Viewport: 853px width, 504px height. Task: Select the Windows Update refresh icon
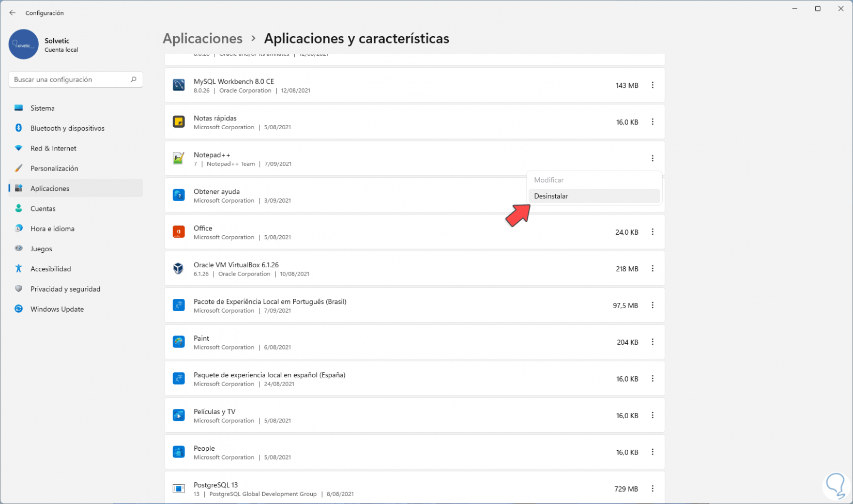[19, 309]
